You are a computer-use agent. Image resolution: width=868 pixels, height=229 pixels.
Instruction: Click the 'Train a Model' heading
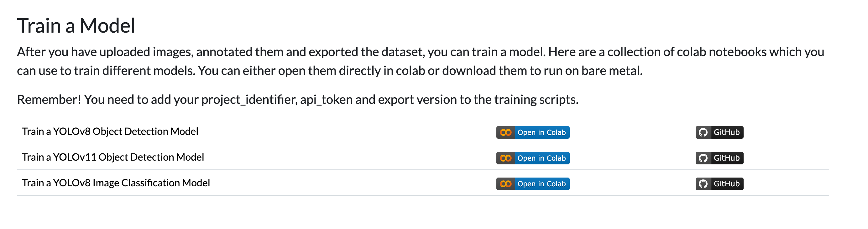76,26
